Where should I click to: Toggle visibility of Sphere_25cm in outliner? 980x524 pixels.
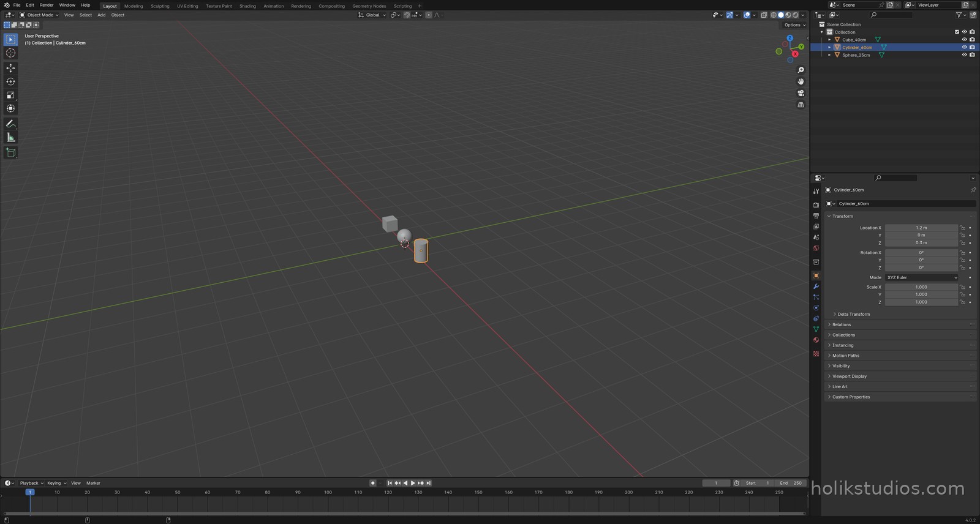point(964,55)
